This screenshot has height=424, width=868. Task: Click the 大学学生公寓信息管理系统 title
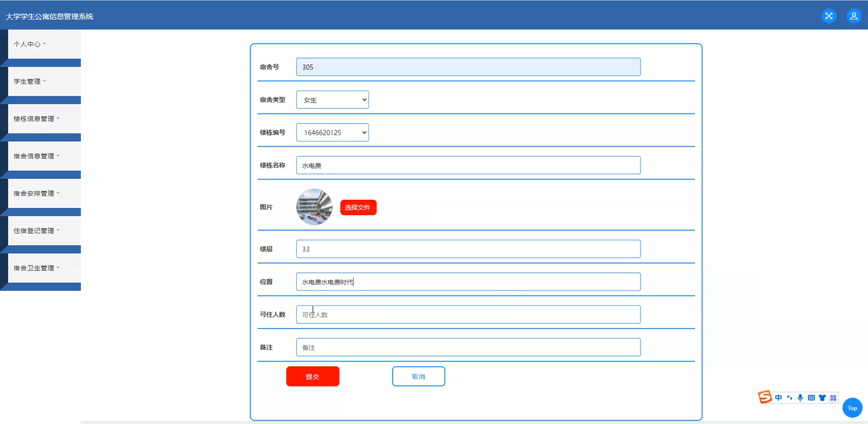(49, 16)
